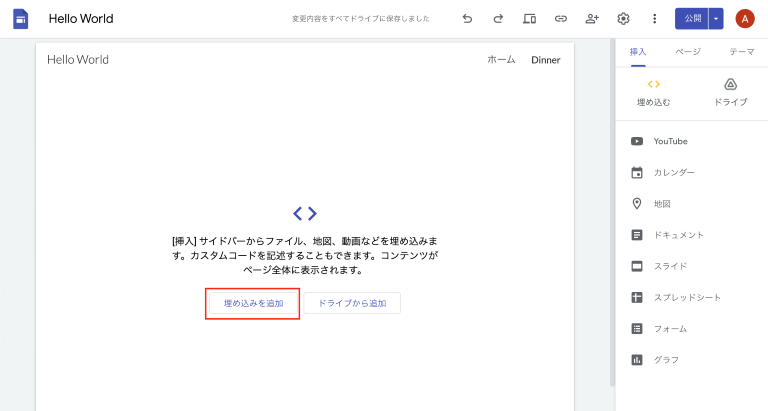This screenshot has width=768, height=411.
Task: Click the undo arrow icon
Action: coord(467,18)
